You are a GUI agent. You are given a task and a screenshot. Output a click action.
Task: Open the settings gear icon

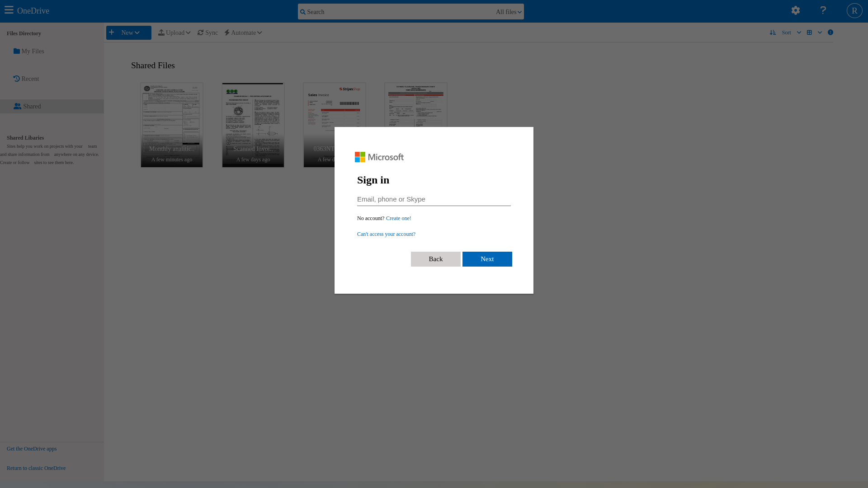pyautogui.click(x=796, y=10)
